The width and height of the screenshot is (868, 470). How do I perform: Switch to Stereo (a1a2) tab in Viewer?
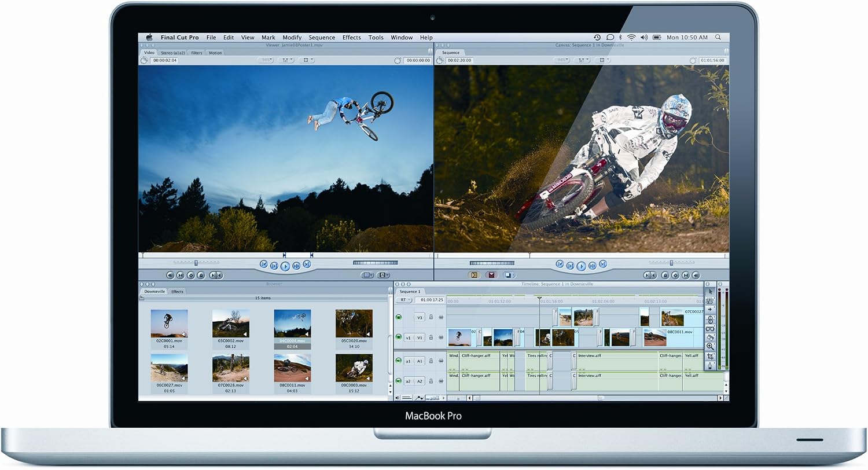(x=172, y=53)
